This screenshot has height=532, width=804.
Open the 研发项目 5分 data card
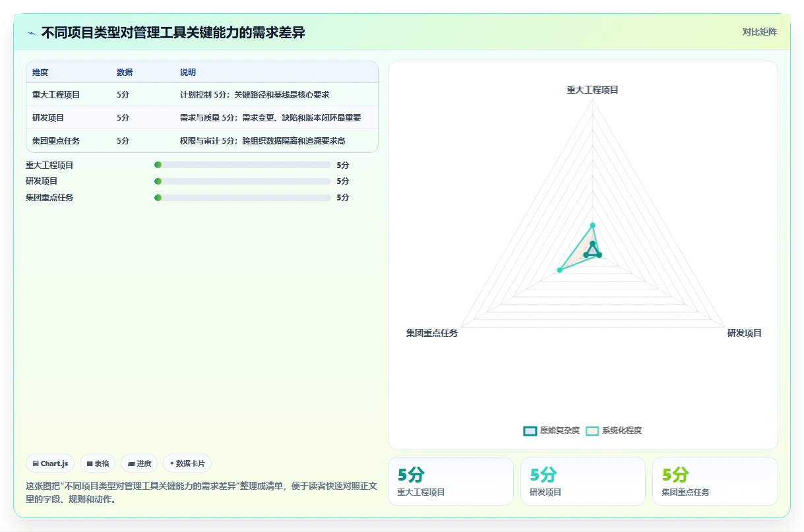[x=583, y=481]
